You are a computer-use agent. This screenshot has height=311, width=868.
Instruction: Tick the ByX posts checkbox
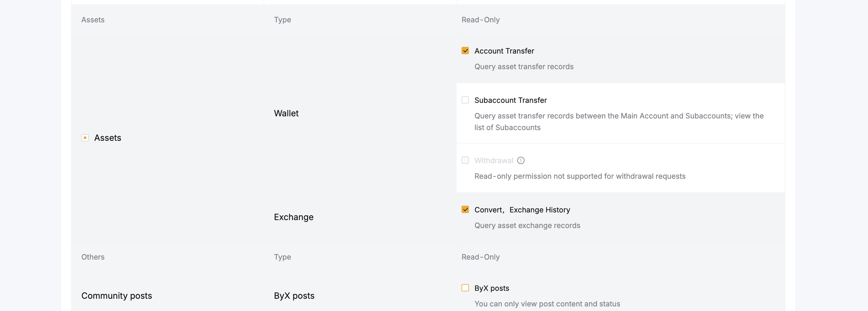465,288
